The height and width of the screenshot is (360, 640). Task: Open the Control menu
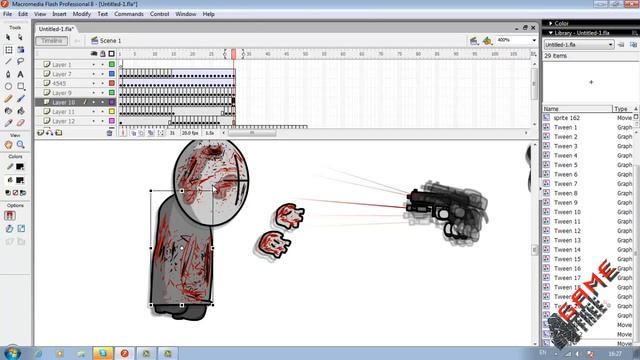point(159,14)
